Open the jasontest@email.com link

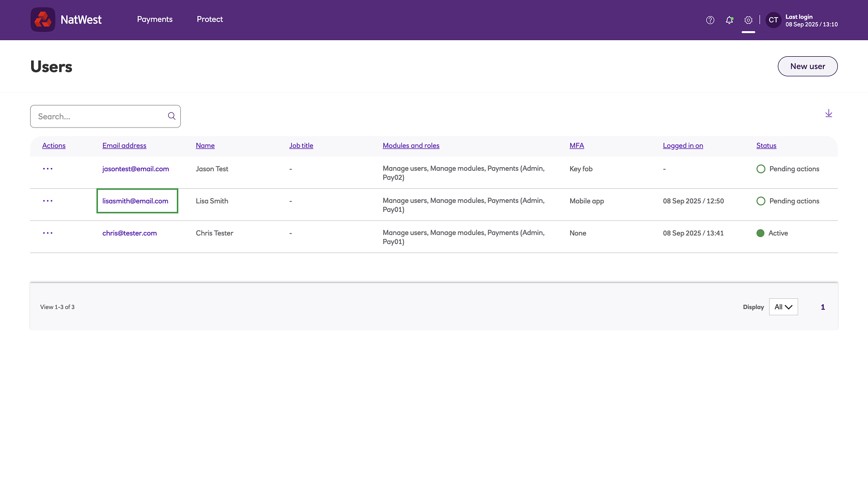pos(136,169)
